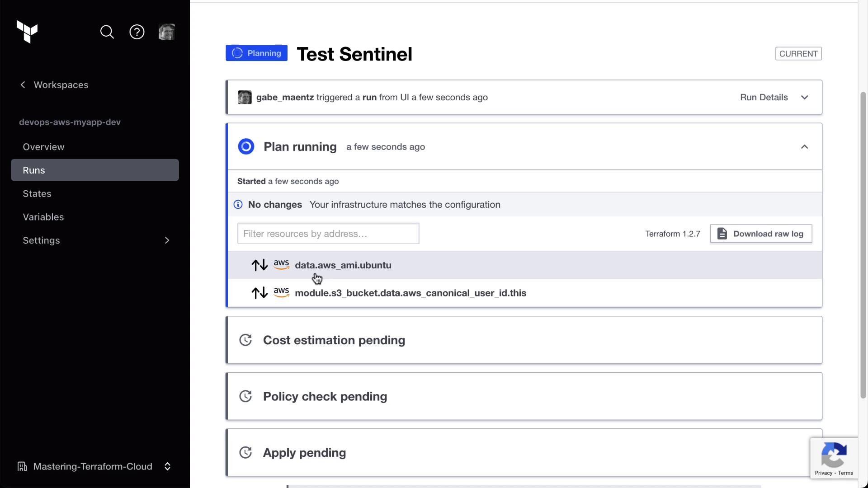The width and height of the screenshot is (868, 488).
Task: Open the Overview sidebar item
Action: coord(44,147)
